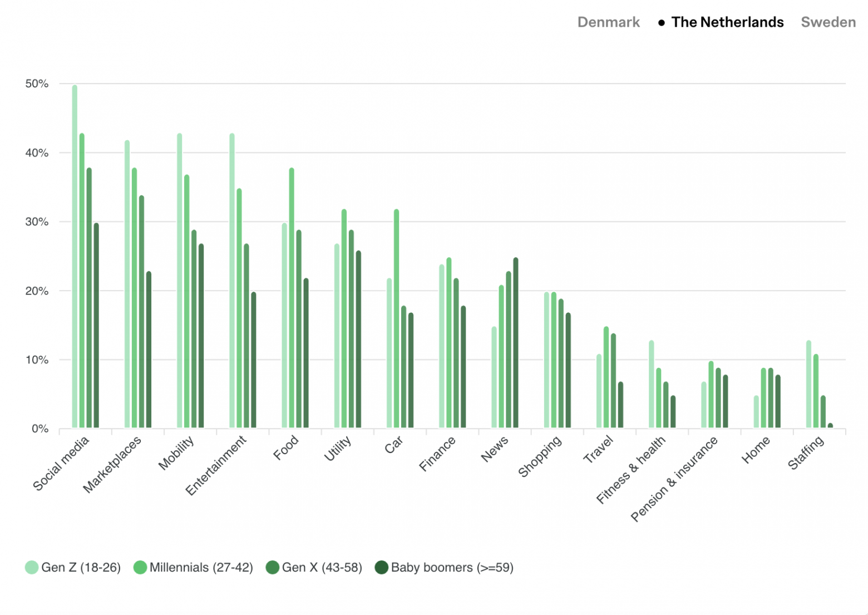Click the Pension & insurance axis label
This screenshot has height=615, width=868.
(674, 479)
